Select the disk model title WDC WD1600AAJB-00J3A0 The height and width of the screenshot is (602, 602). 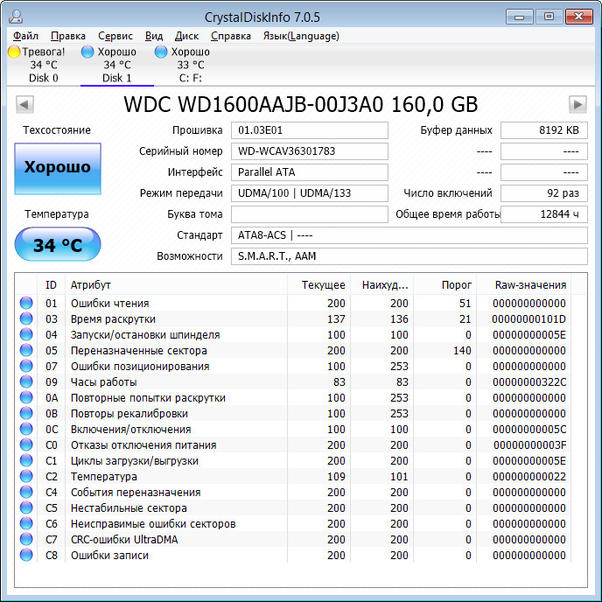click(253, 104)
